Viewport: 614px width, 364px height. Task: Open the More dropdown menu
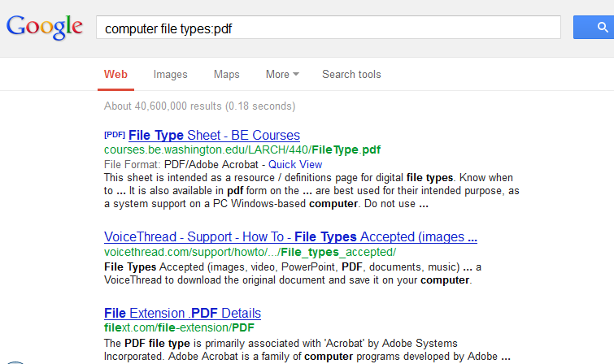pos(282,75)
